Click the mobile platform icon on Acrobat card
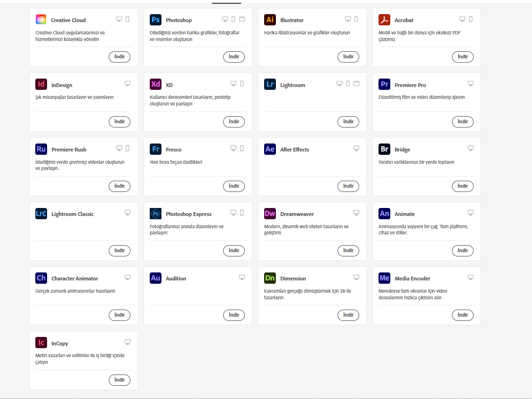This screenshot has height=399, width=532. 471,19
